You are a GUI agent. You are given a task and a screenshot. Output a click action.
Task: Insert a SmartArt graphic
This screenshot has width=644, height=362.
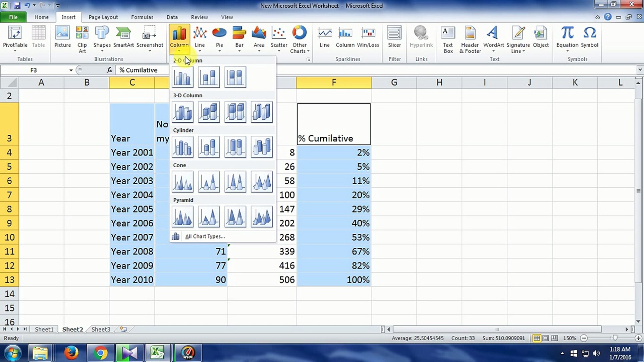coord(123,37)
